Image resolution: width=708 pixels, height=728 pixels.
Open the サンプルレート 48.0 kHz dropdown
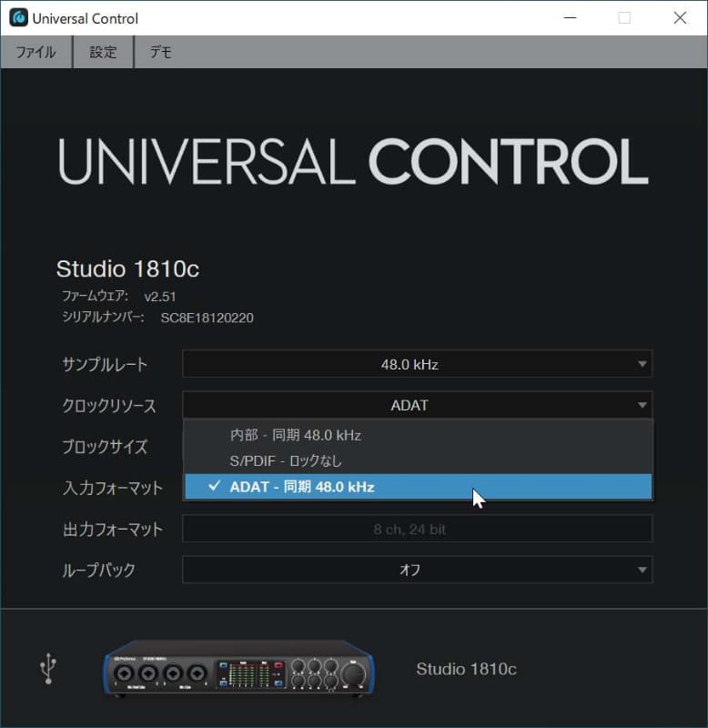418,364
